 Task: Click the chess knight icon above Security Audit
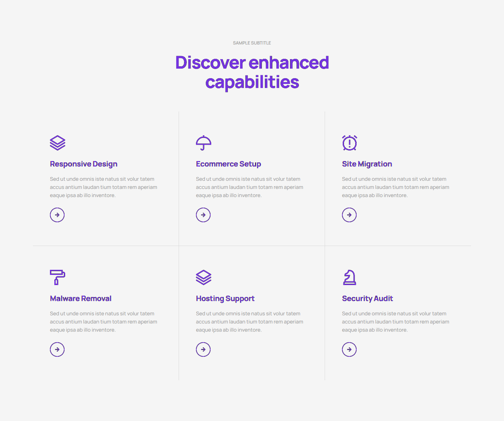click(349, 277)
